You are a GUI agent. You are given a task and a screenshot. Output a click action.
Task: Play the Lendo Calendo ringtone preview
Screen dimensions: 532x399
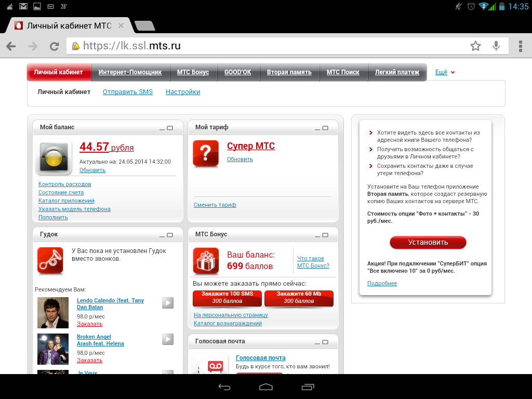(x=167, y=303)
